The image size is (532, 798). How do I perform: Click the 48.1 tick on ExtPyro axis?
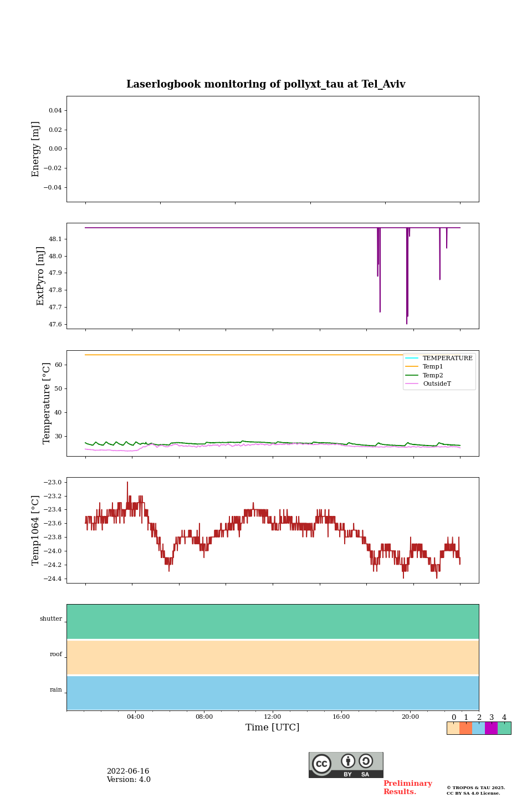55,239
